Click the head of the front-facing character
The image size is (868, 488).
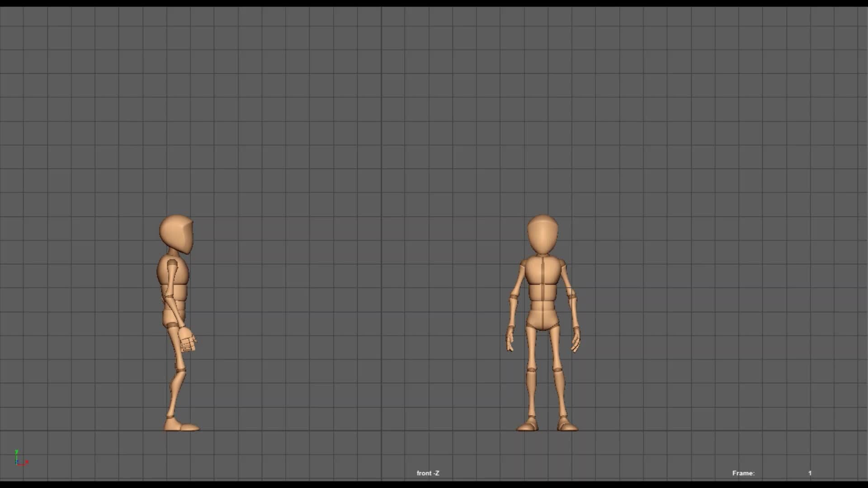(x=543, y=233)
